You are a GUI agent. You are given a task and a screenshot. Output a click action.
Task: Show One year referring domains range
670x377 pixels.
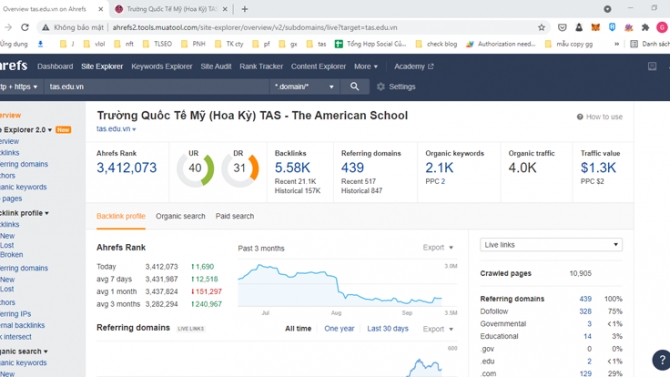(x=339, y=329)
